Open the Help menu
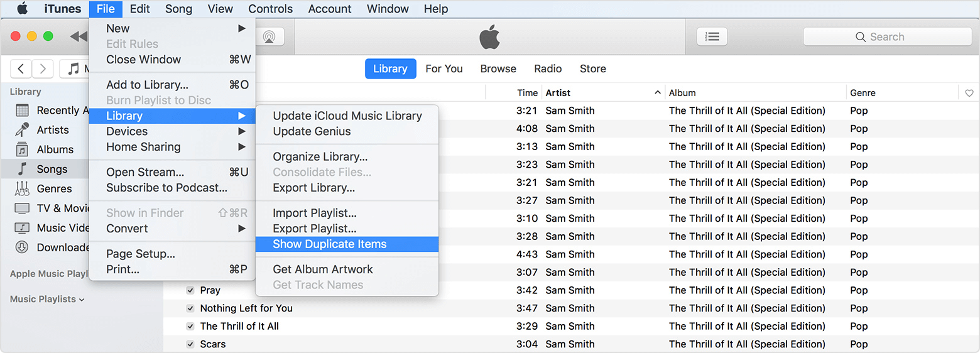980x353 pixels. (x=436, y=9)
